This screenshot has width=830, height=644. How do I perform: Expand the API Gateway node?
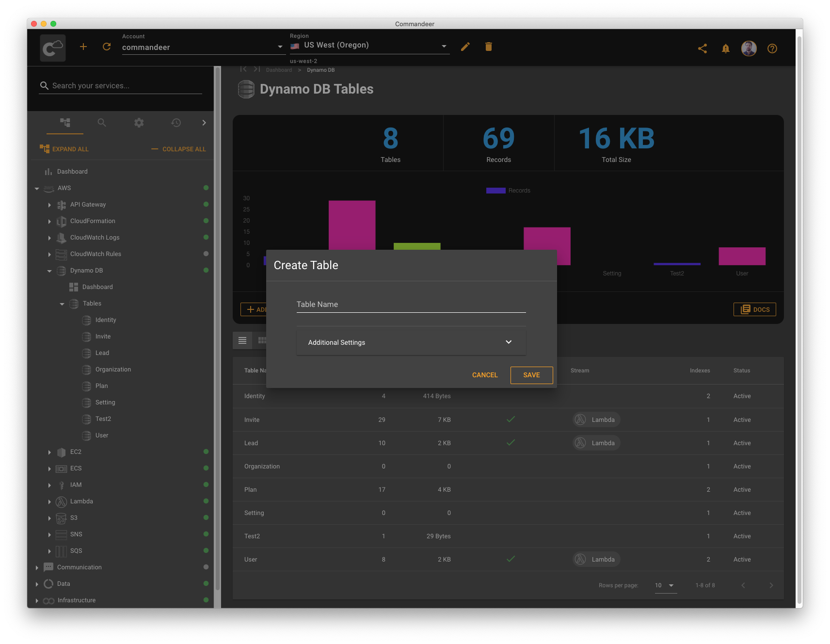49,205
